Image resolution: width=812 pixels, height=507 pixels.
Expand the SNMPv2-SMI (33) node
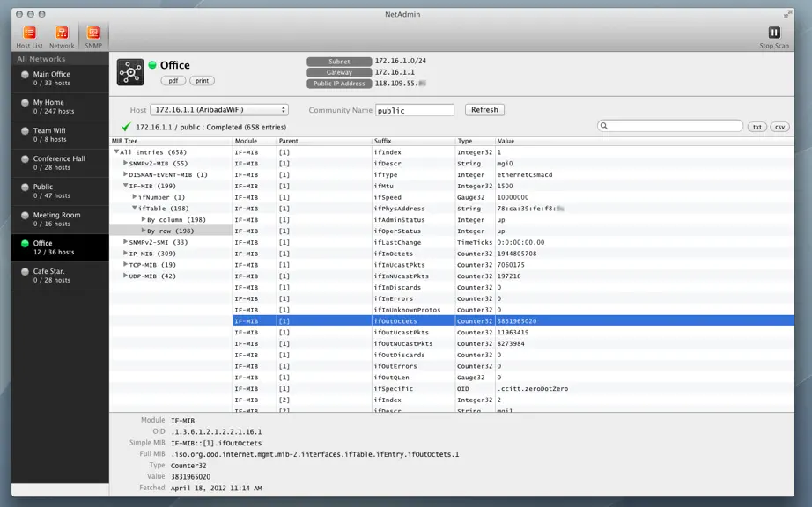125,241
